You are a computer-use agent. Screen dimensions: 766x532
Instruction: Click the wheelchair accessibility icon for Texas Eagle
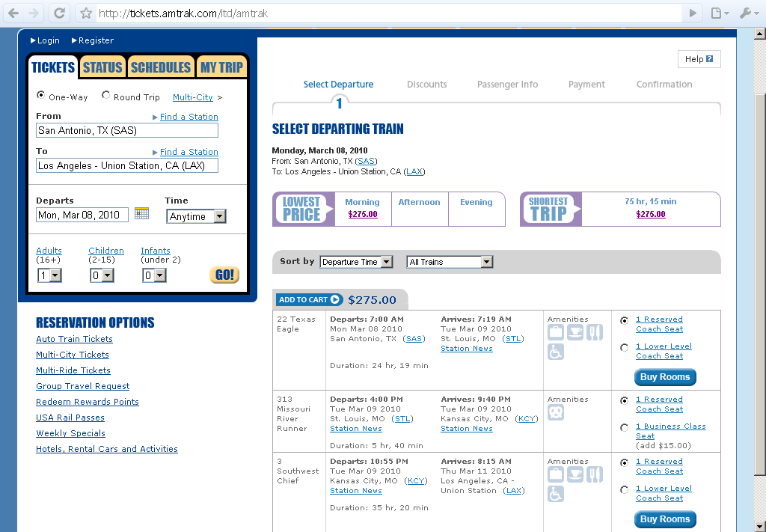pos(556,352)
